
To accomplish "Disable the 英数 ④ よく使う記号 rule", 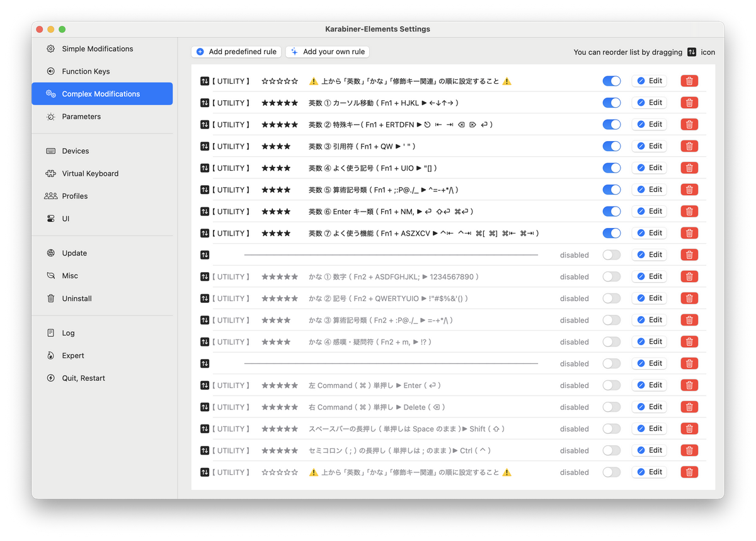I will click(612, 168).
